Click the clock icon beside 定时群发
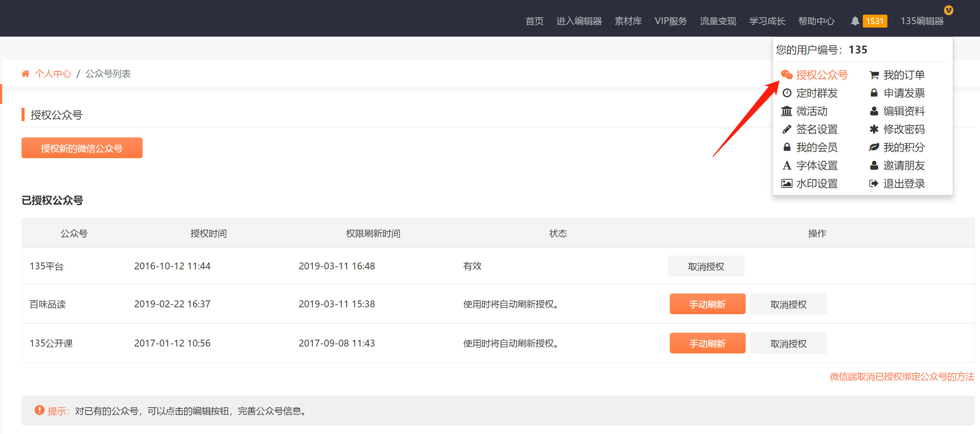 point(787,93)
